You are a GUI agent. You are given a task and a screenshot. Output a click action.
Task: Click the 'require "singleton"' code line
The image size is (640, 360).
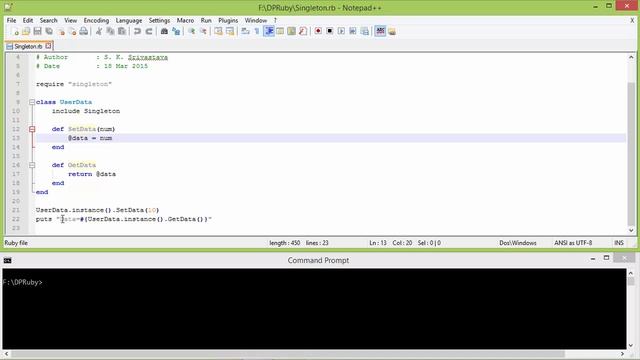74,84
